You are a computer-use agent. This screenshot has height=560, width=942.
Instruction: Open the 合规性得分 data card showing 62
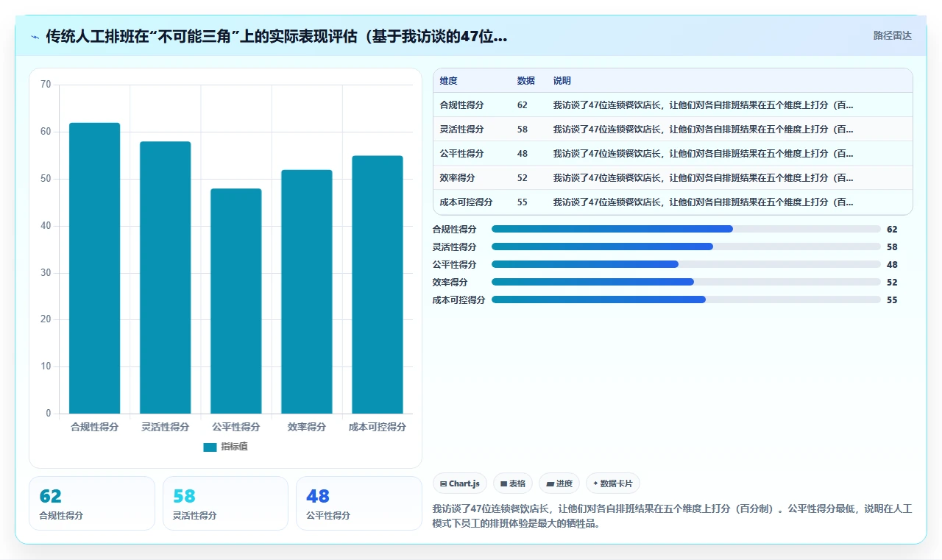(92, 503)
